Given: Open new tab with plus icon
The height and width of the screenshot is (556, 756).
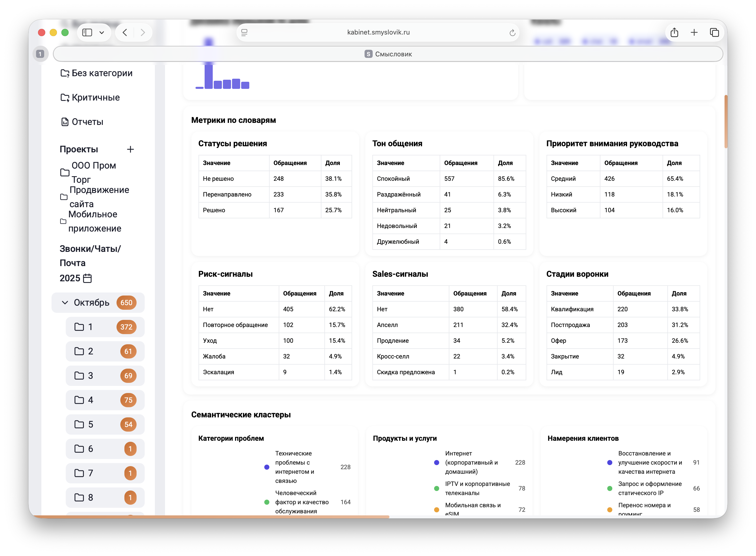Looking at the screenshot, I should [x=694, y=32].
